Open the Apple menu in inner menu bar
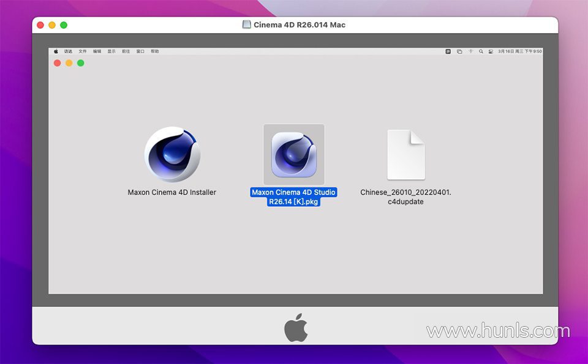 [x=56, y=51]
